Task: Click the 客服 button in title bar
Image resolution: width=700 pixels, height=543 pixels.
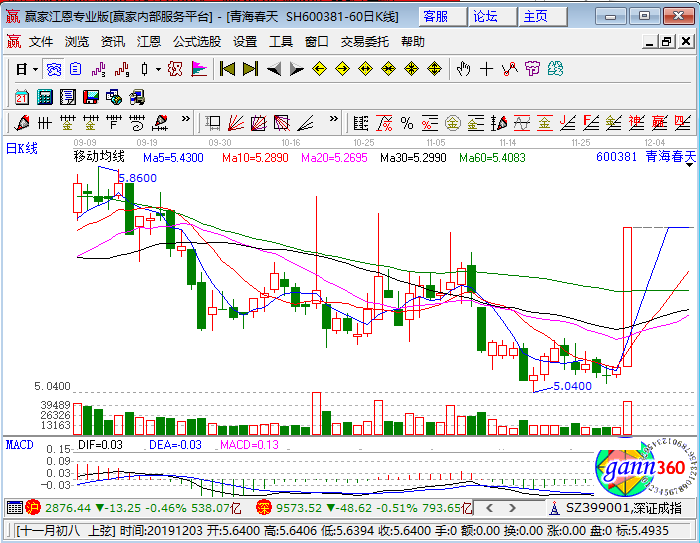Action: coord(442,17)
